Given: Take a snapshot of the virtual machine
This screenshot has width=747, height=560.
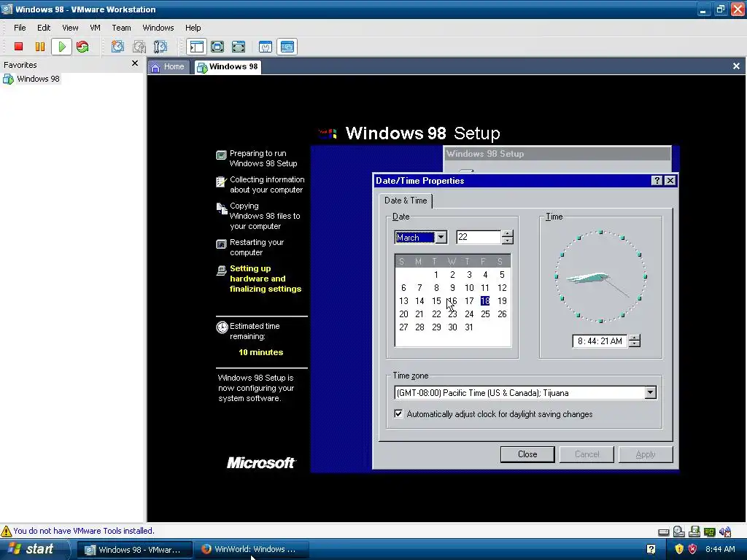Looking at the screenshot, I should [117, 46].
